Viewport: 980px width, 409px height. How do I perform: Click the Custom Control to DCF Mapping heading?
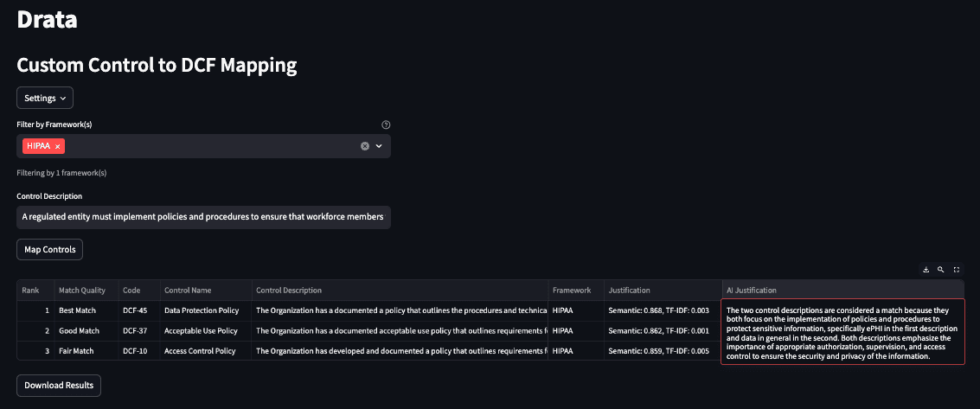tap(157, 66)
